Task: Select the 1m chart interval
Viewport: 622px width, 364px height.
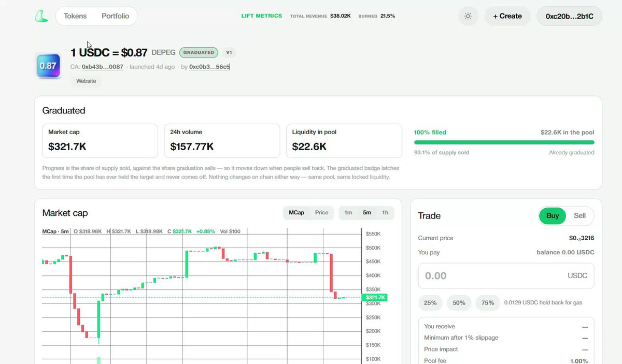Action: [348, 213]
